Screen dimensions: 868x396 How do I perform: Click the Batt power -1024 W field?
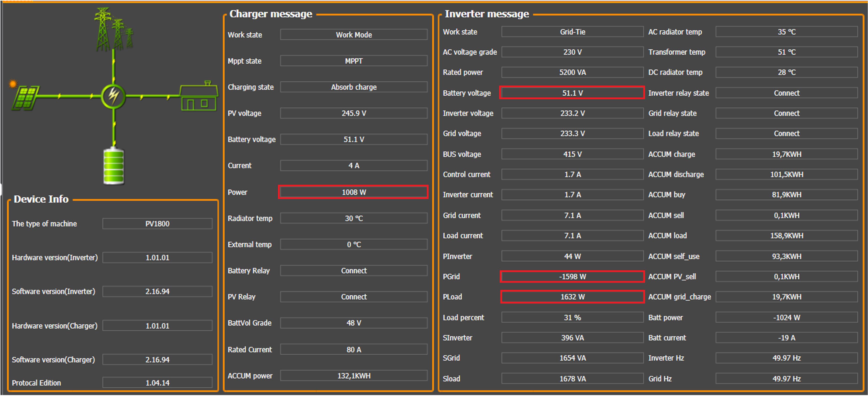point(786,318)
